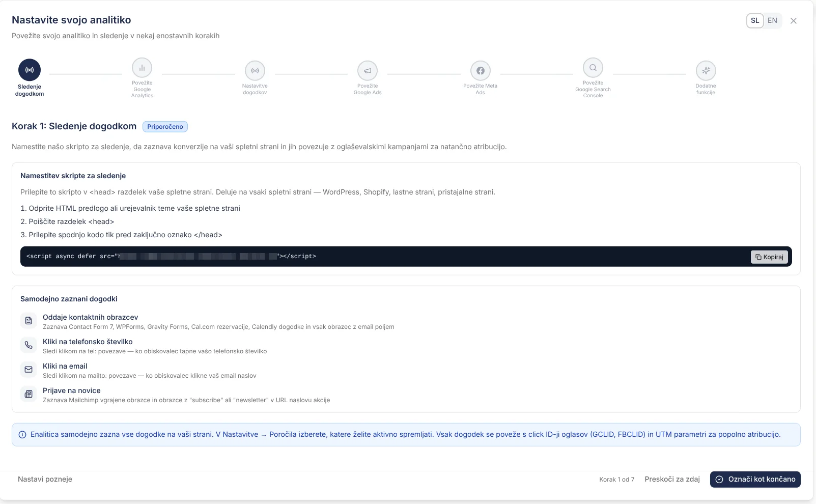Switch language to EN
Screen dimensions: 816x504
772,21
